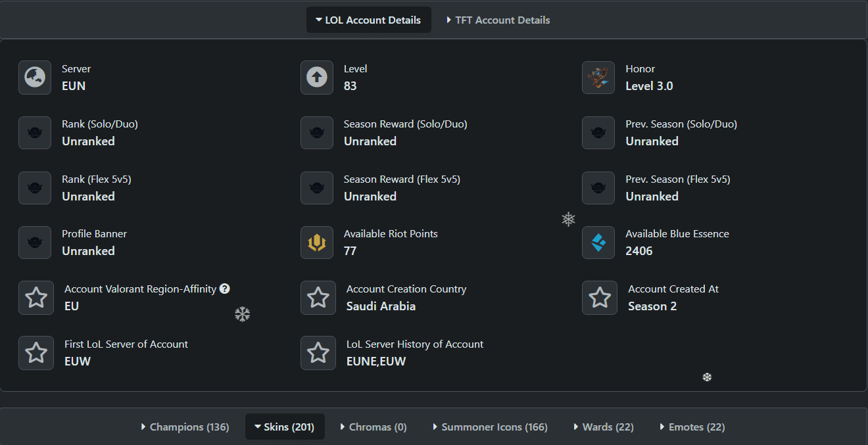Viewport: 868px width, 445px height.
Task: Expand the TFT Account Details section
Action: pyautogui.click(x=498, y=20)
